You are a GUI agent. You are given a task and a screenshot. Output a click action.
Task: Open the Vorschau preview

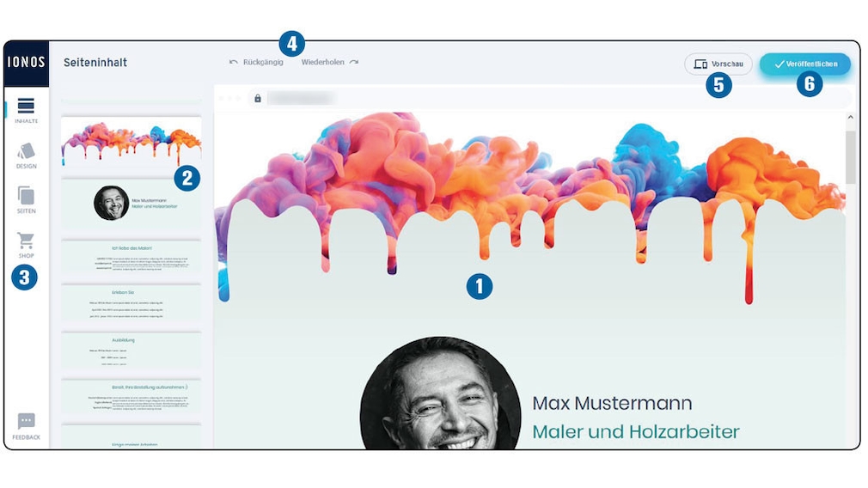718,64
